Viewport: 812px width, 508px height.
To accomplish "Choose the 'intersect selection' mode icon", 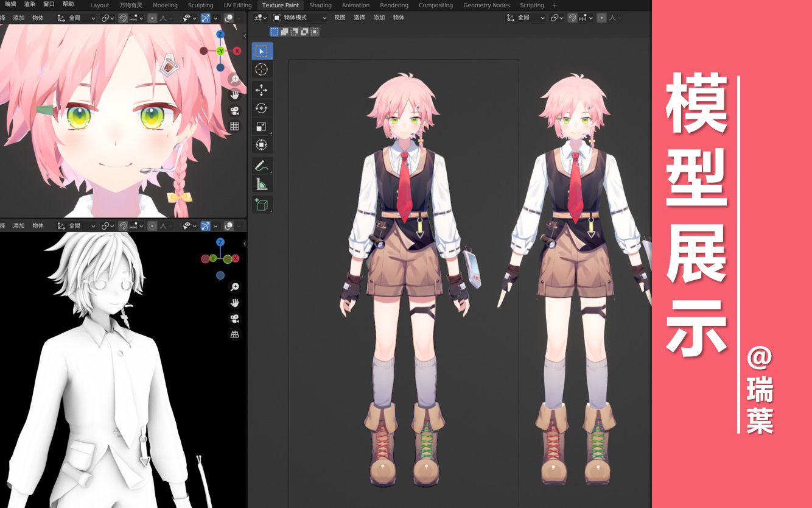I will [x=314, y=32].
